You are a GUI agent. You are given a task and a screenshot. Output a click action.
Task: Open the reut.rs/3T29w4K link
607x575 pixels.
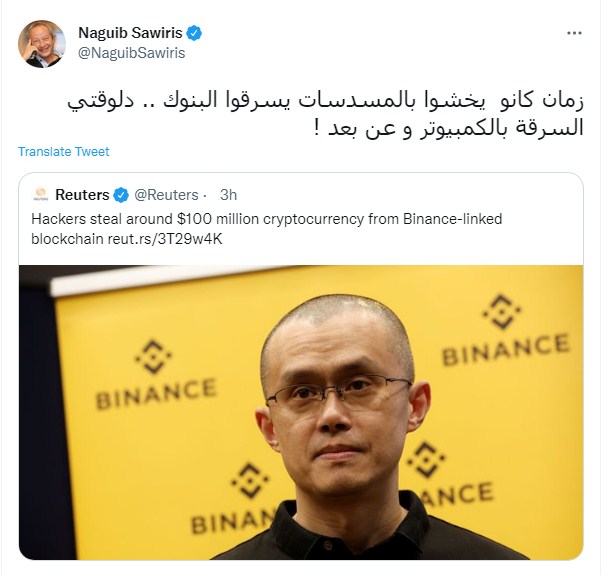(x=165, y=239)
